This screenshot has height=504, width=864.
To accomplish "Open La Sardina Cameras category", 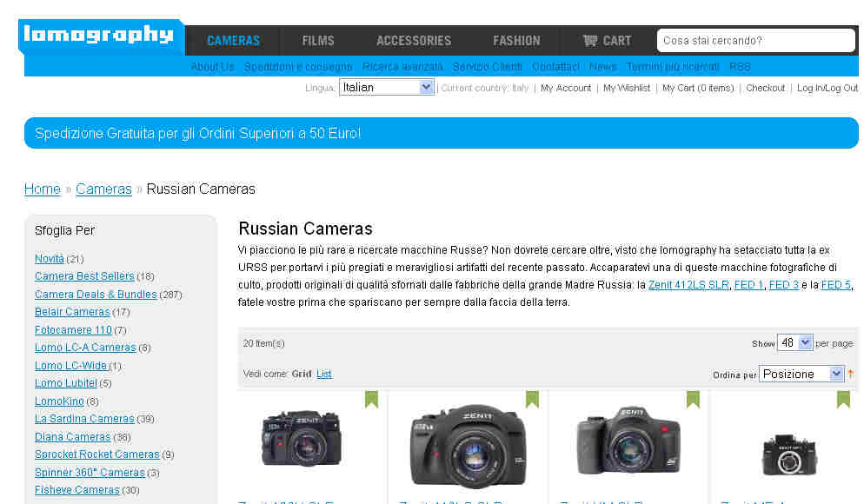I will click(84, 419).
